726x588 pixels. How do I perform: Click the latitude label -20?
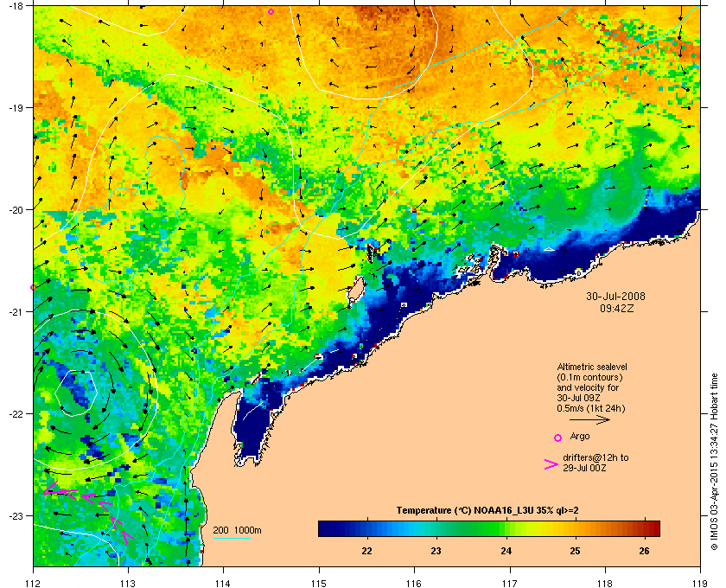[16, 209]
